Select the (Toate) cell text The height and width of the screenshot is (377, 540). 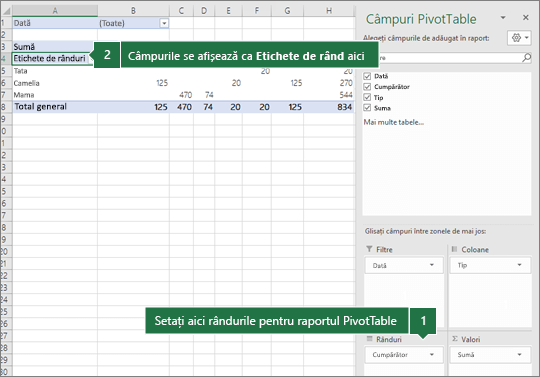point(112,23)
